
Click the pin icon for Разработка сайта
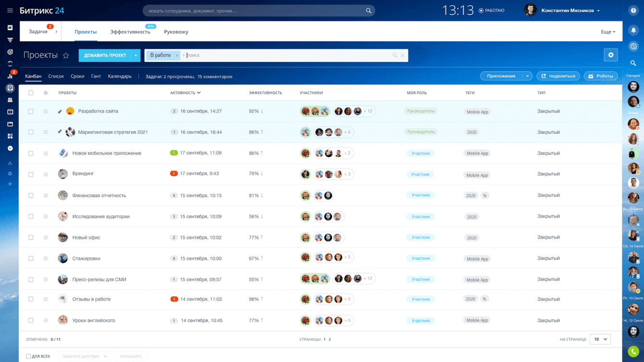click(60, 111)
